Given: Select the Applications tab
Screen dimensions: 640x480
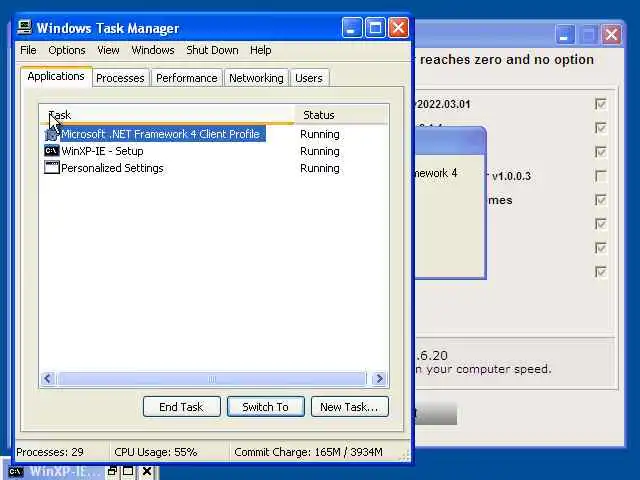Looking at the screenshot, I should tap(56, 76).
